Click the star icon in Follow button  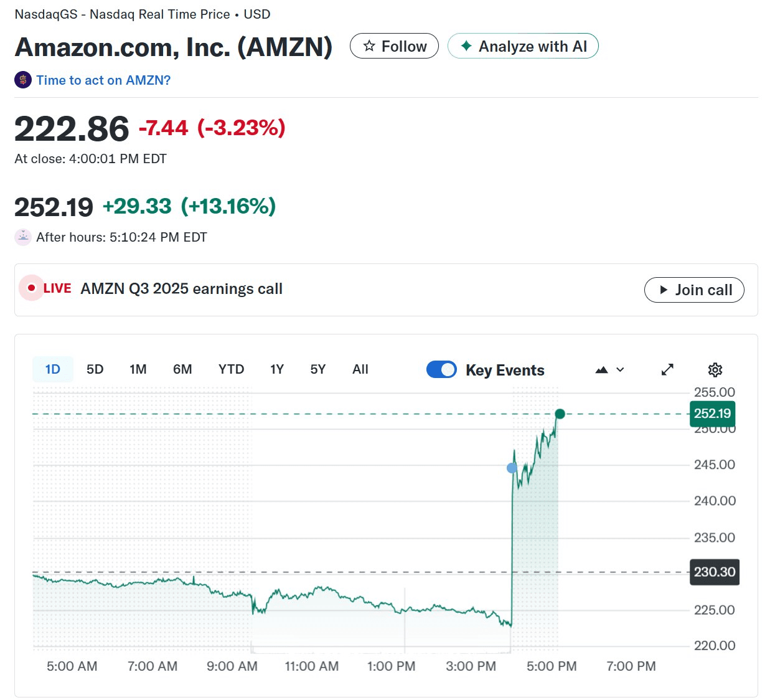[x=369, y=46]
